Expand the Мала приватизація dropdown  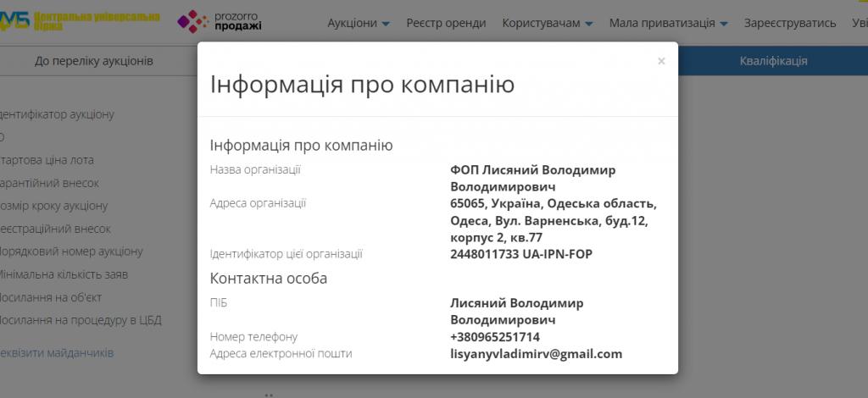(x=669, y=23)
